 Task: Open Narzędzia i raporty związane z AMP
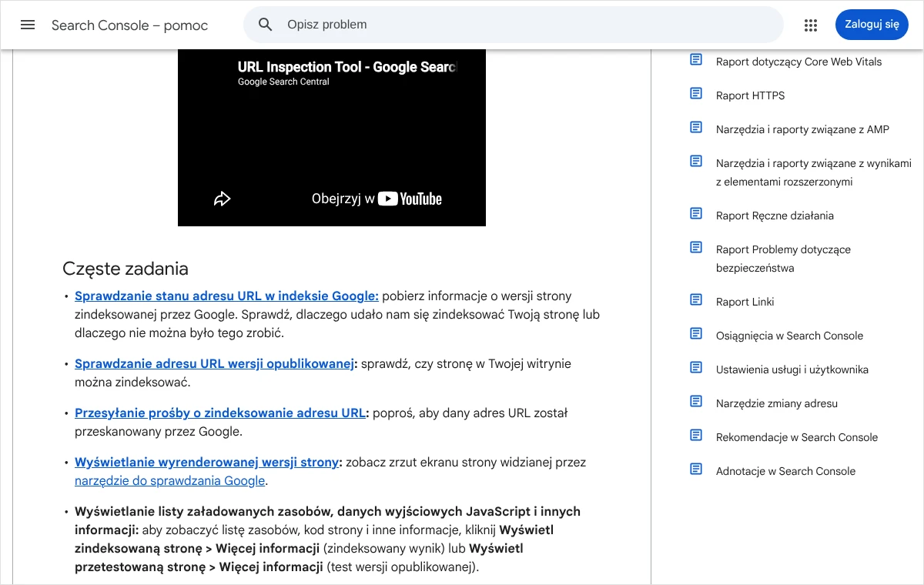[802, 129]
